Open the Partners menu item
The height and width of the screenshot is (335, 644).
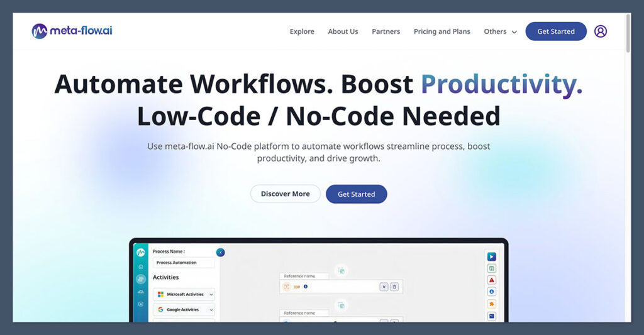pyautogui.click(x=386, y=31)
